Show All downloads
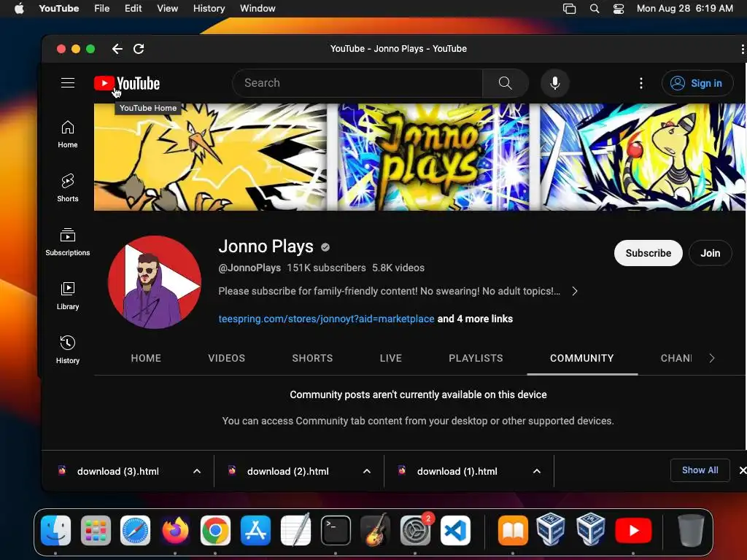The width and height of the screenshot is (747, 560). [x=700, y=470]
